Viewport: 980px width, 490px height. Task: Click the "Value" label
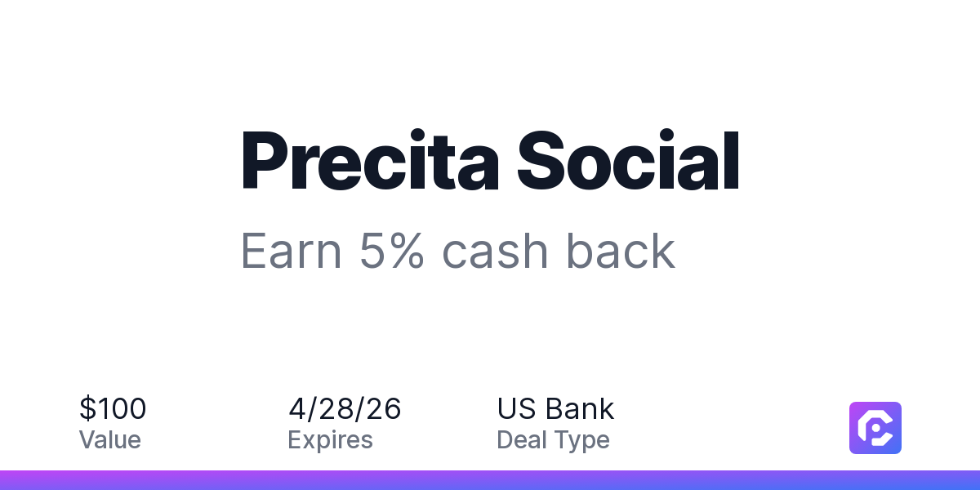point(109,440)
